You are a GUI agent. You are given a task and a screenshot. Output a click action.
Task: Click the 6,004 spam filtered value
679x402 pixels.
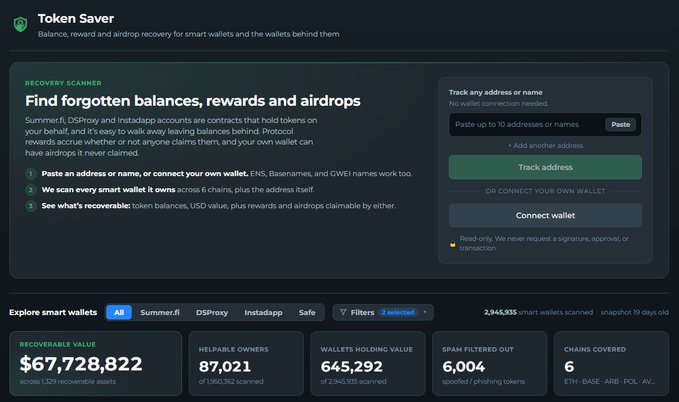[463, 366]
